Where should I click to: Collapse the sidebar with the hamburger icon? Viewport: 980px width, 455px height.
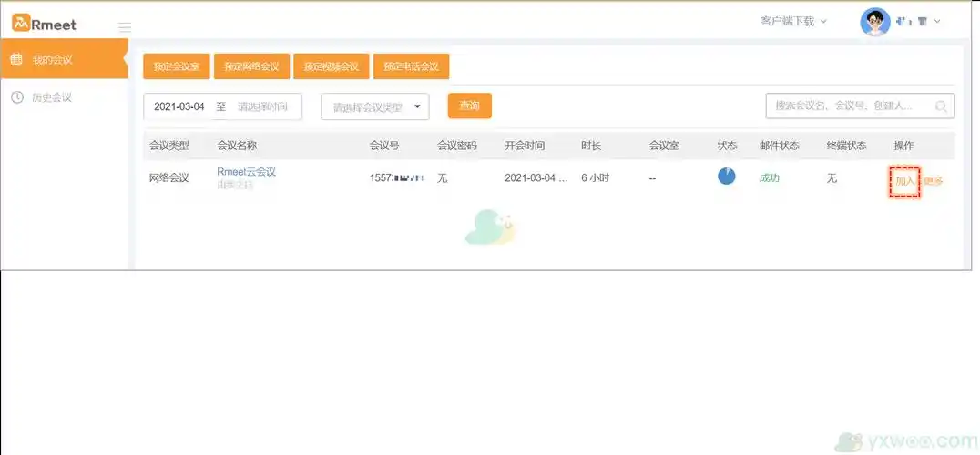pyautogui.click(x=125, y=27)
